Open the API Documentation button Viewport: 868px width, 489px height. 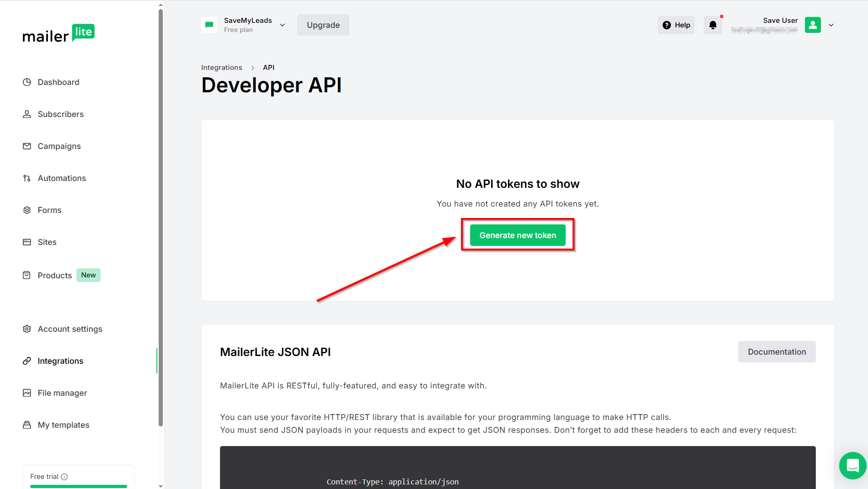tap(777, 352)
